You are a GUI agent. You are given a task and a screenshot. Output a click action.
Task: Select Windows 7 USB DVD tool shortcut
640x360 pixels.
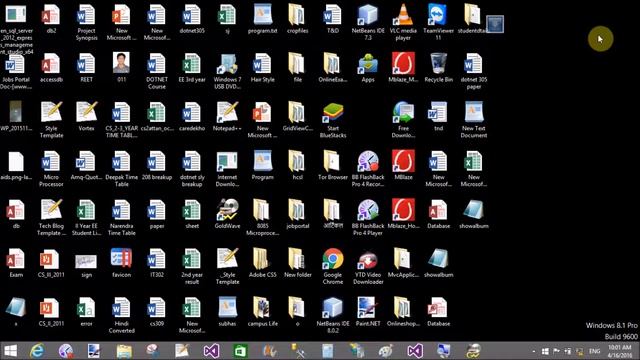point(227,71)
